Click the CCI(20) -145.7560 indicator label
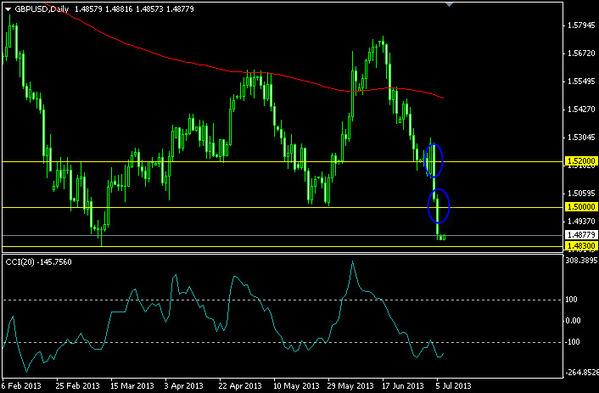The height and width of the screenshot is (393, 599). 38,262
